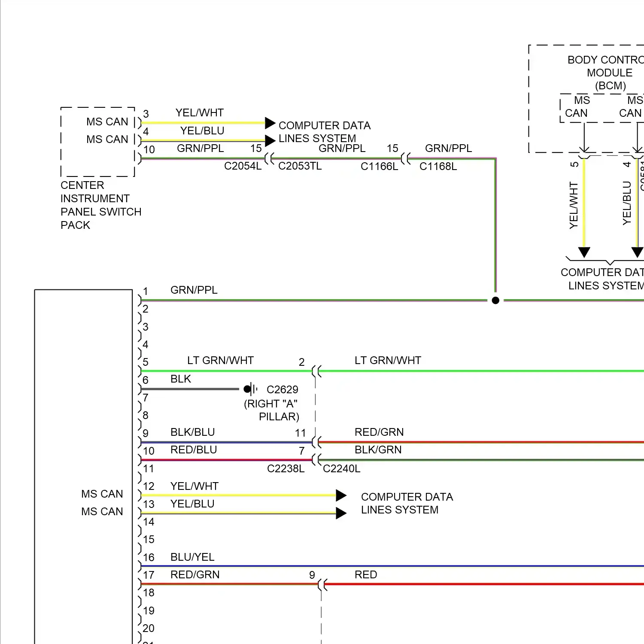The image size is (644, 644).
Task: Click pin number 9 on the RED/GRN connector break
Action: click(312, 575)
